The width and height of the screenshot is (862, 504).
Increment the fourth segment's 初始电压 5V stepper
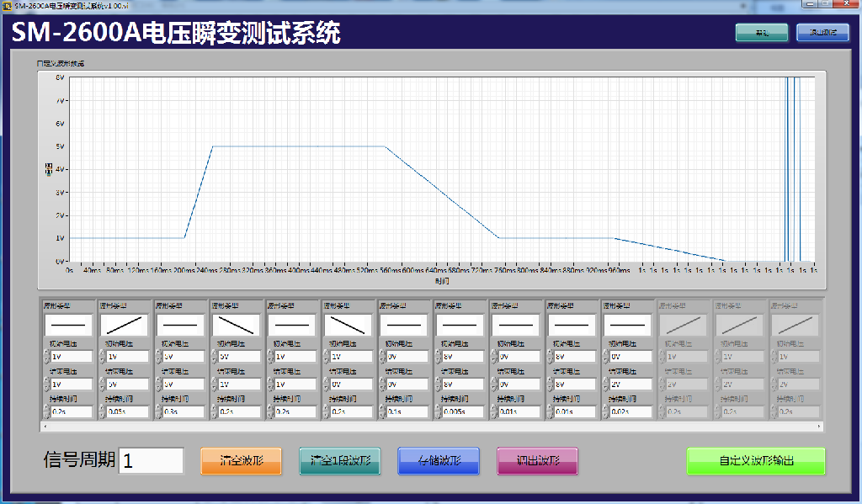[x=215, y=353]
